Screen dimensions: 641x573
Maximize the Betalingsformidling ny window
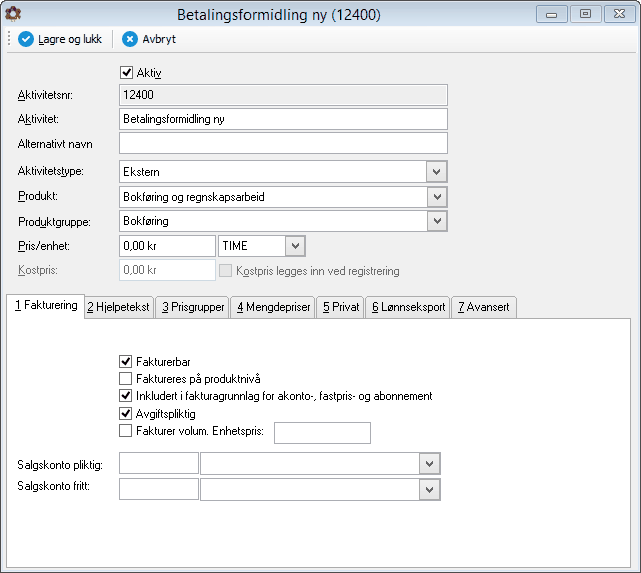click(x=585, y=14)
